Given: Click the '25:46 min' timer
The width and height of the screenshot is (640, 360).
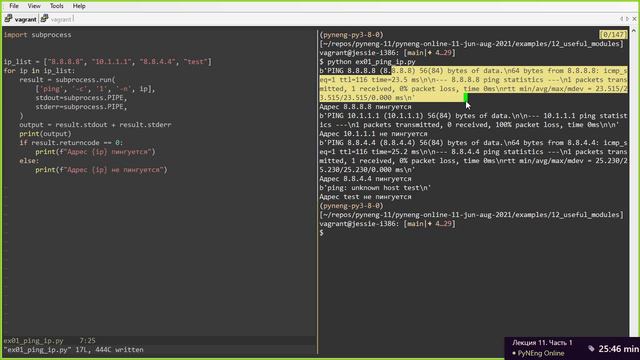Looking at the screenshot, I should point(618,349).
